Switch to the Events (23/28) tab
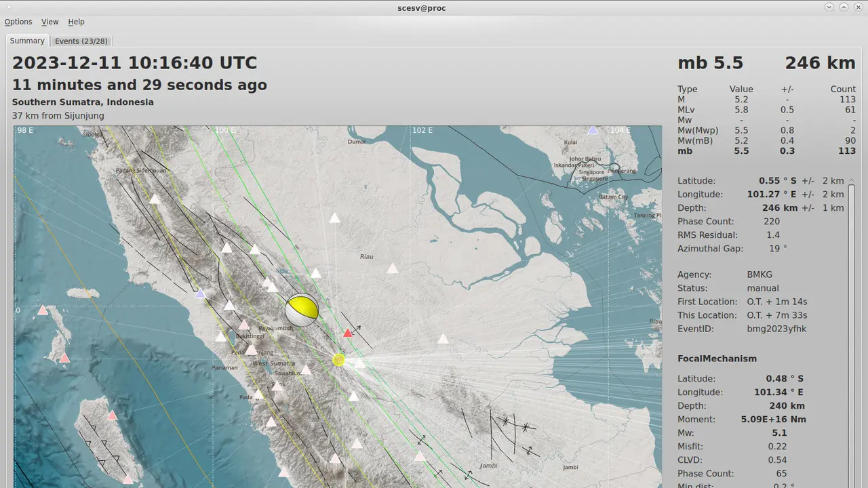The height and width of the screenshot is (488, 868). tap(81, 41)
